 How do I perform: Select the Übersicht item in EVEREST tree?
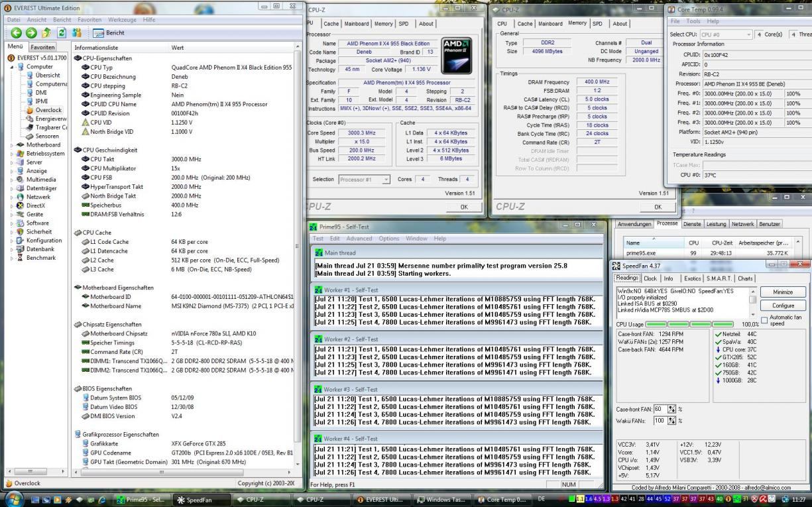click(47, 76)
